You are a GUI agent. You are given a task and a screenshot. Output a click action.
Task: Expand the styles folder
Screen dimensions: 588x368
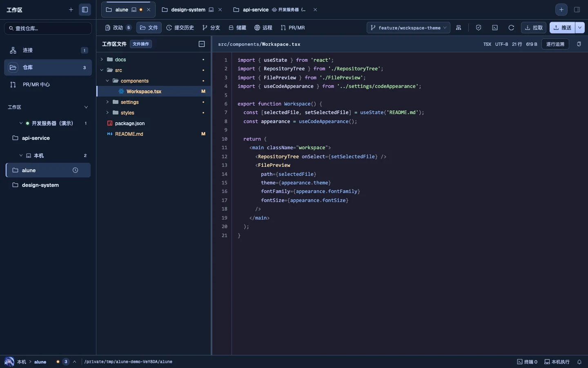107,113
